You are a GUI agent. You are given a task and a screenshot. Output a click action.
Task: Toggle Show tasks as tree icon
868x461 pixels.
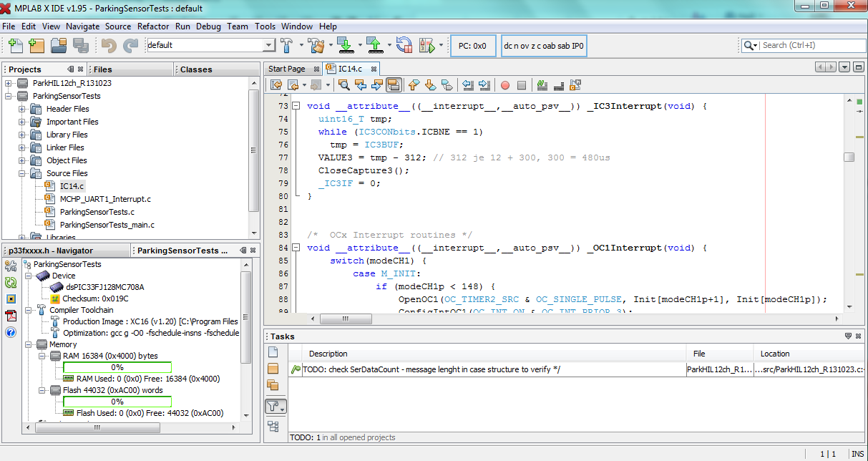273,427
